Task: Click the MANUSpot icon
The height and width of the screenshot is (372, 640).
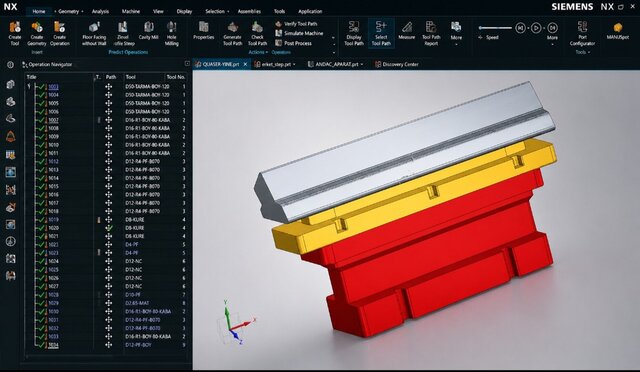Action: click(618, 28)
